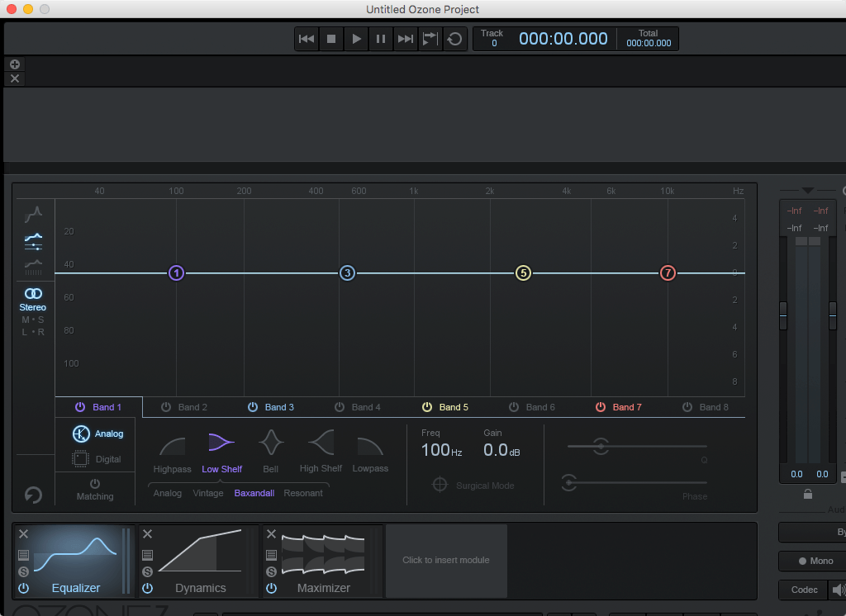This screenshot has height=616, width=846.
Task: Switch to M•S processing mode
Action: (33, 320)
